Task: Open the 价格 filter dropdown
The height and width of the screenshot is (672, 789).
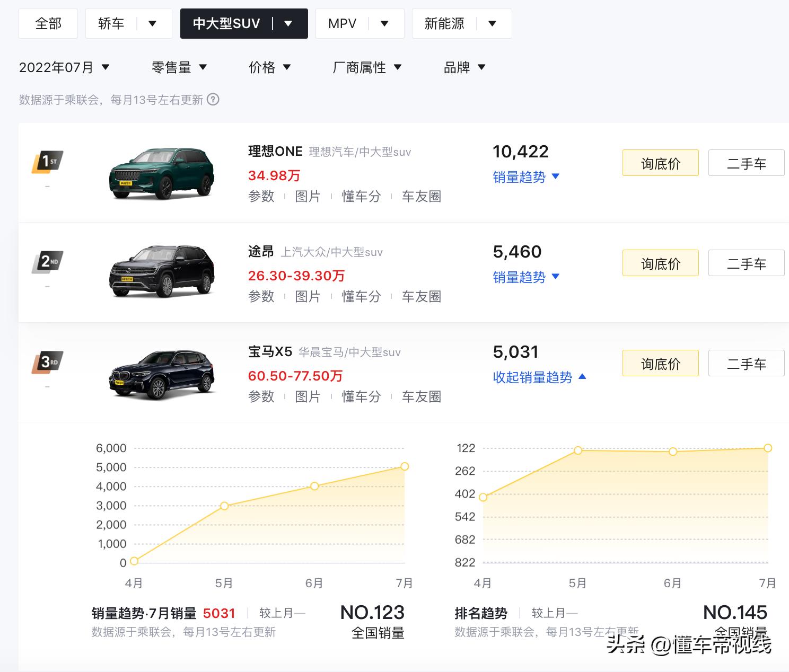Action: 269,67
